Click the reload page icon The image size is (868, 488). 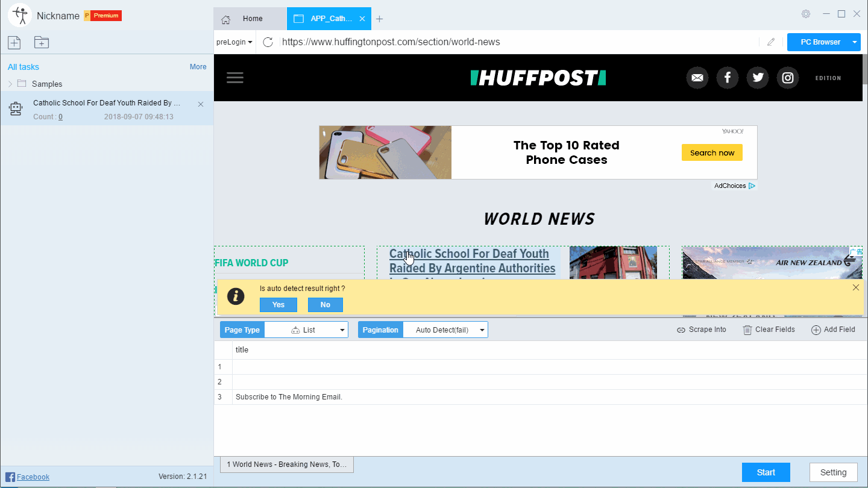(x=268, y=42)
